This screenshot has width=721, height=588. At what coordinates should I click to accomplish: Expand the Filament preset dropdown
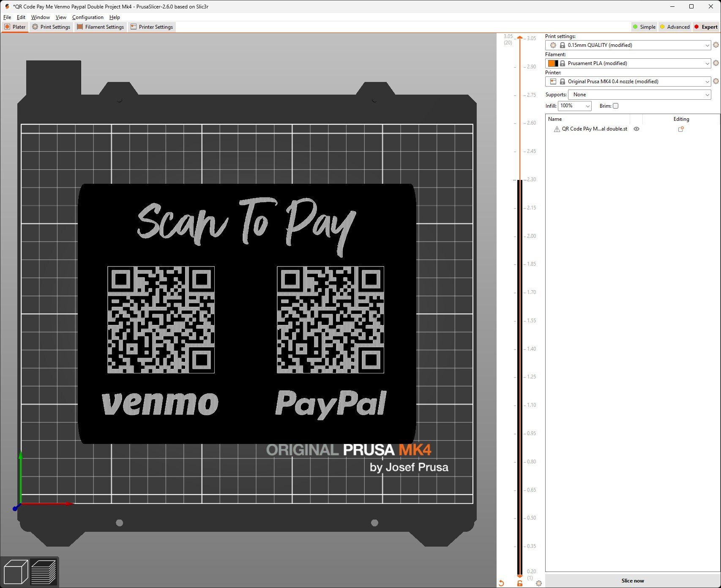point(707,63)
